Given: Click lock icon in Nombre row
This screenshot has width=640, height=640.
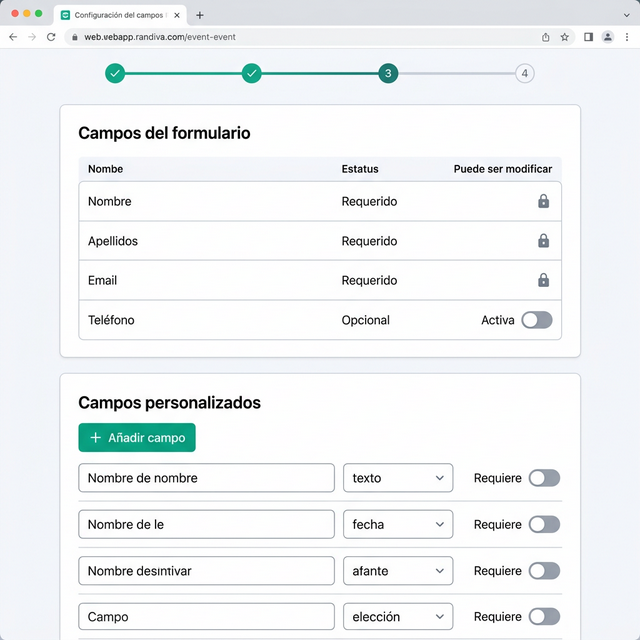Looking at the screenshot, I should (x=543, y=201).
